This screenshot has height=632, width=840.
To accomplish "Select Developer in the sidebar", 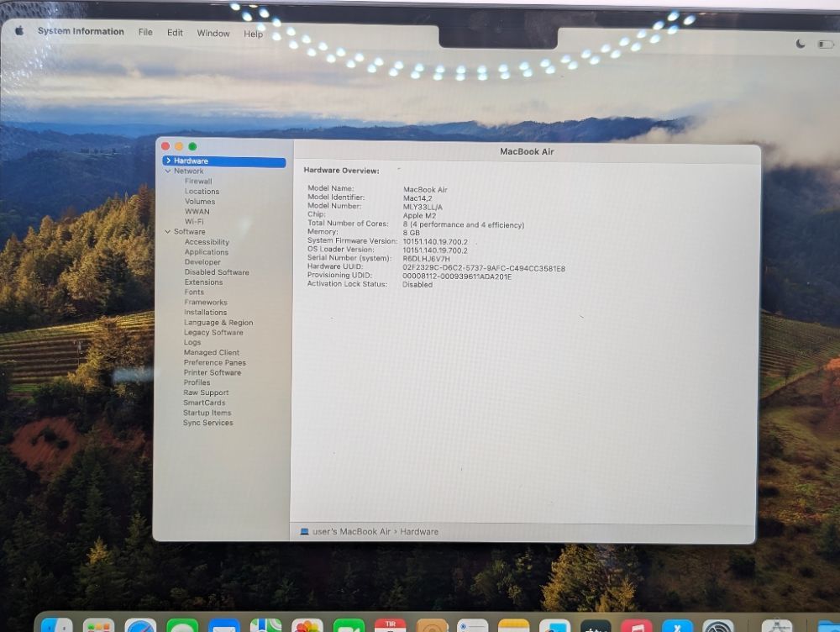I will 202,262.
